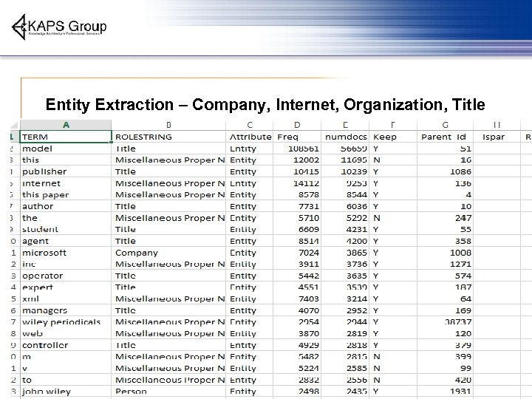Click the ROLESTRING header cell

[x=168, y=137]
